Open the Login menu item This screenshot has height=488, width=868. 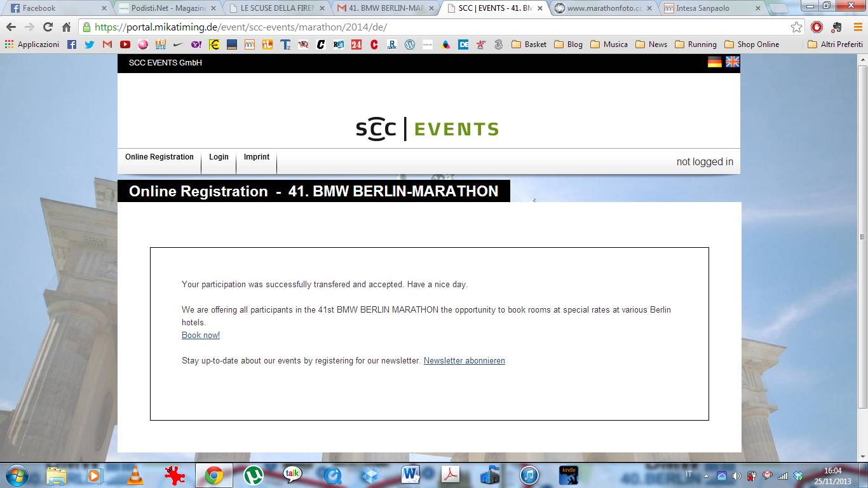[219, 157]
